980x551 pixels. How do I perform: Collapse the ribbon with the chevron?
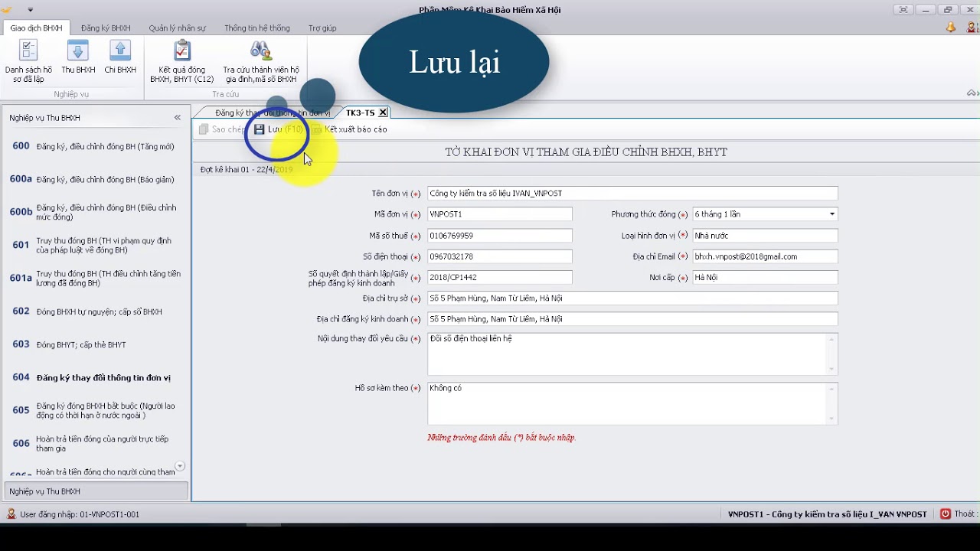click(972, 93)
